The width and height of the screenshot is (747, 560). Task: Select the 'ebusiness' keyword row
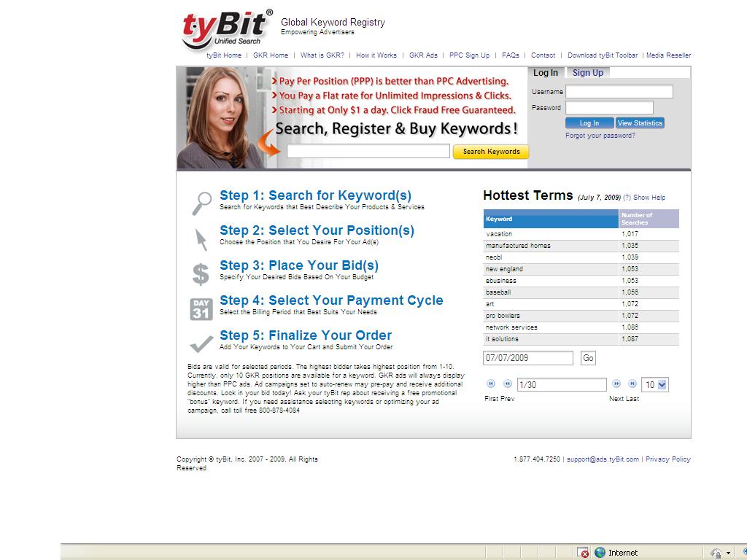click(581, 281)
